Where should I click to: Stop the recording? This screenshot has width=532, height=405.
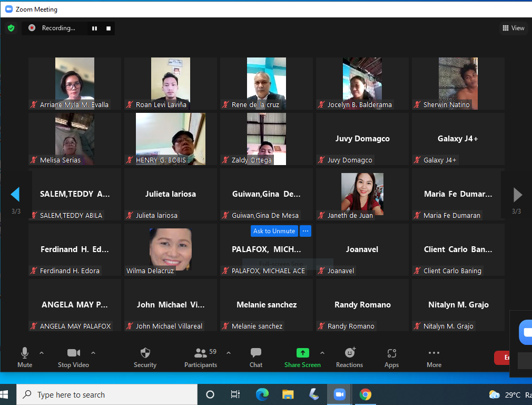click(109, 28)
